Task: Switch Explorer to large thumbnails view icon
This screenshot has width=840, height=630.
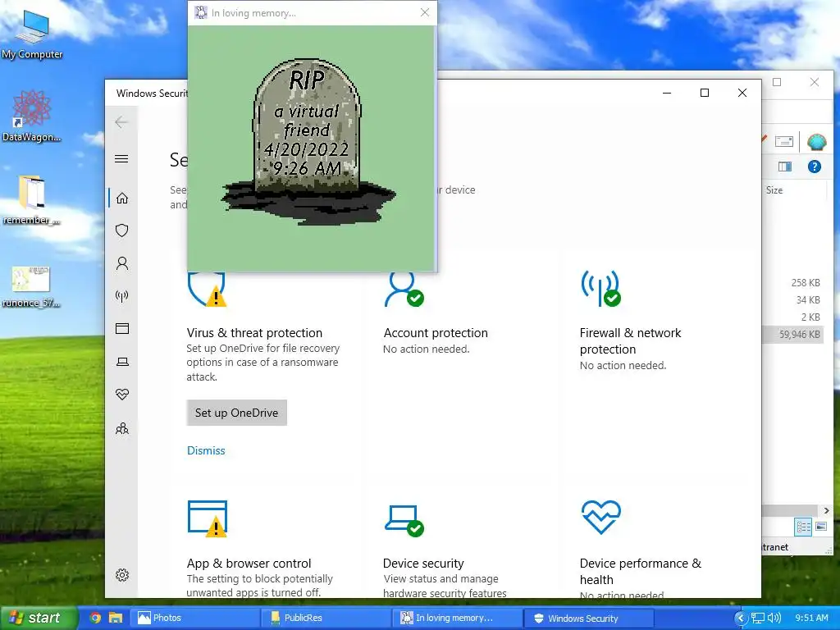Action: click(821, 527)
